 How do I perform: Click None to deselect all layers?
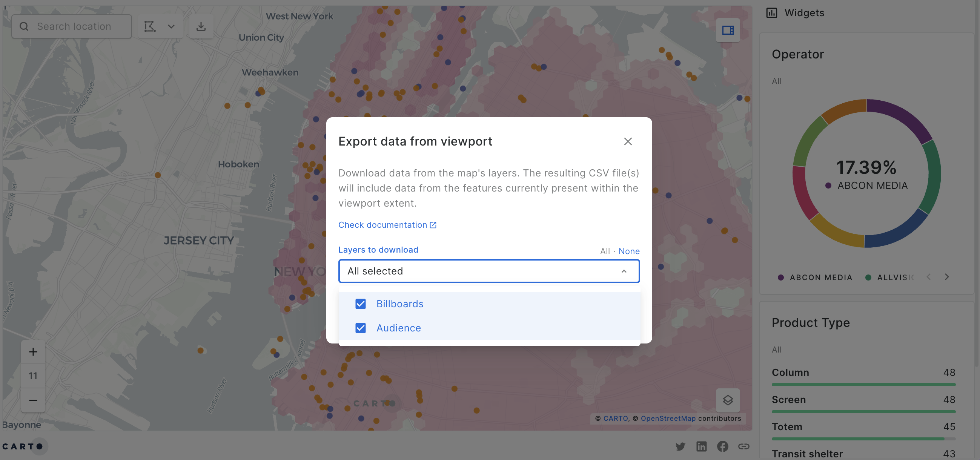click(628, 251)
